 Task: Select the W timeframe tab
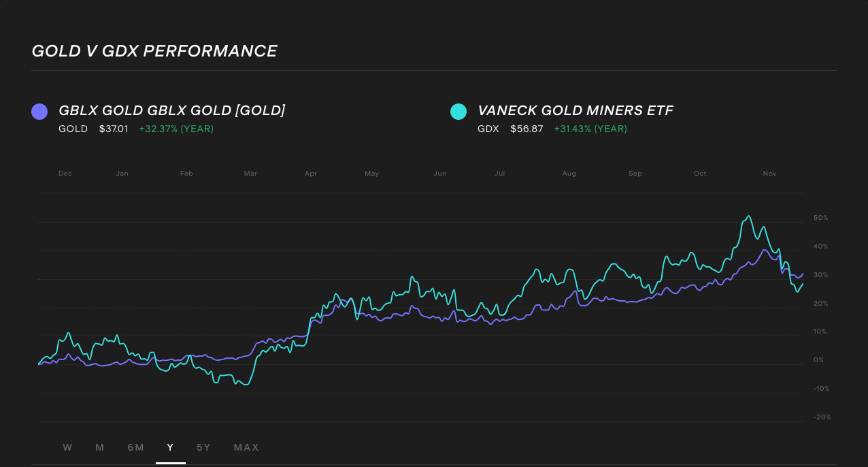(67, 447)
